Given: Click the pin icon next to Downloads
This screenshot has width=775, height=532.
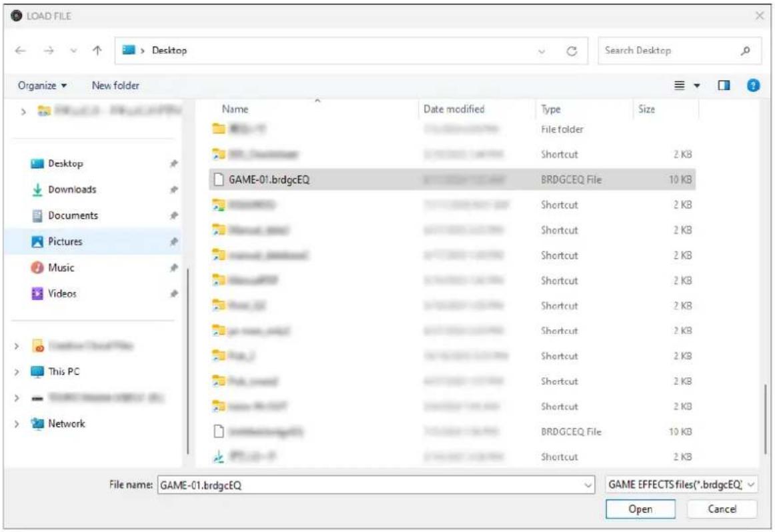Looking at the screenshot, I should [173, 190].
